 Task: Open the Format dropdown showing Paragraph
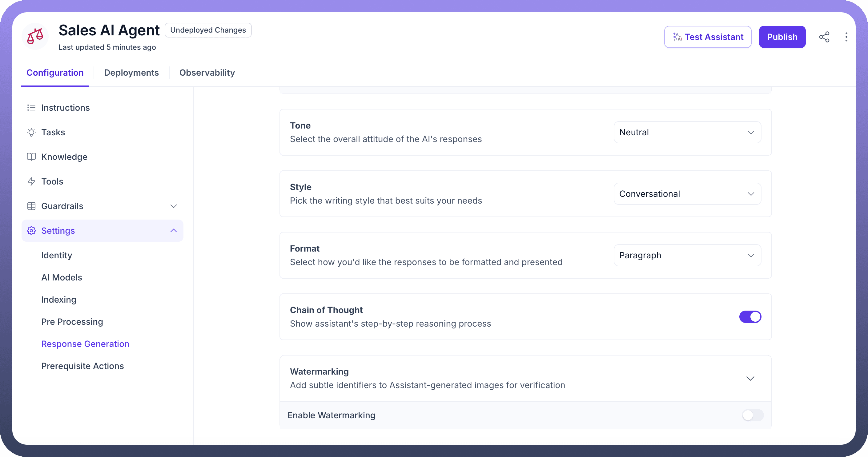click(687, 255)
